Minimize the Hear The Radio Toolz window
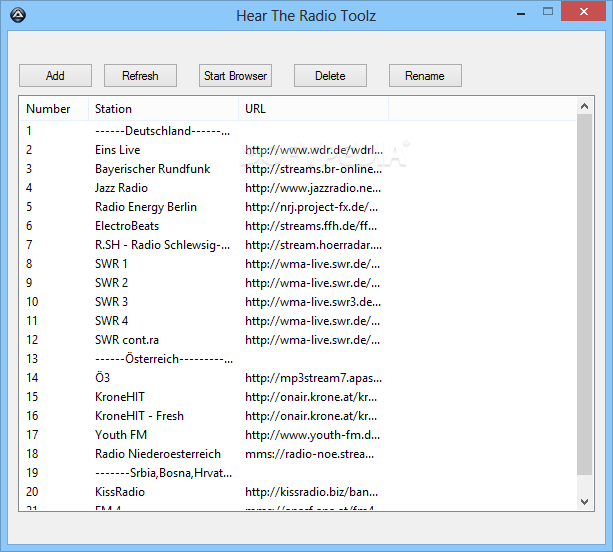 point(521,12)
